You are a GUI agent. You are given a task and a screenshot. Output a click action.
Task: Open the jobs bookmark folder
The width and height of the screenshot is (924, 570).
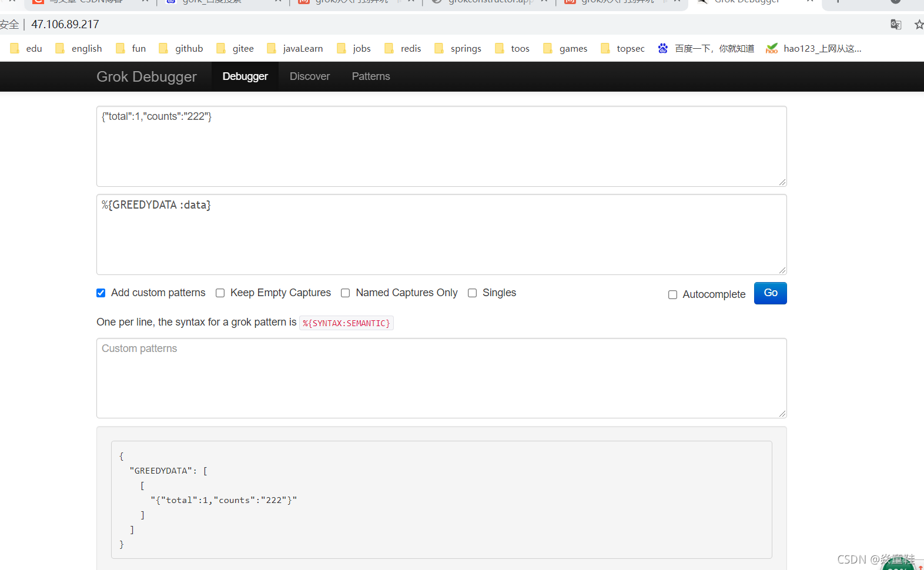click(x=354, y=49)
